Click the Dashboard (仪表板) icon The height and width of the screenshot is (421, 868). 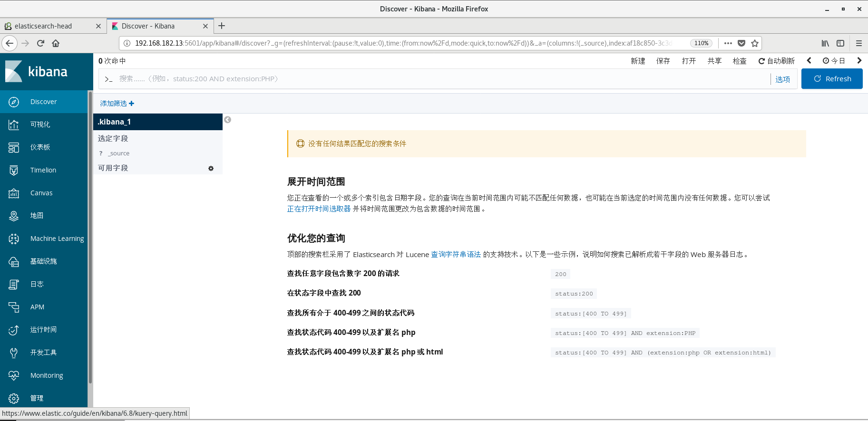(14, 147)
